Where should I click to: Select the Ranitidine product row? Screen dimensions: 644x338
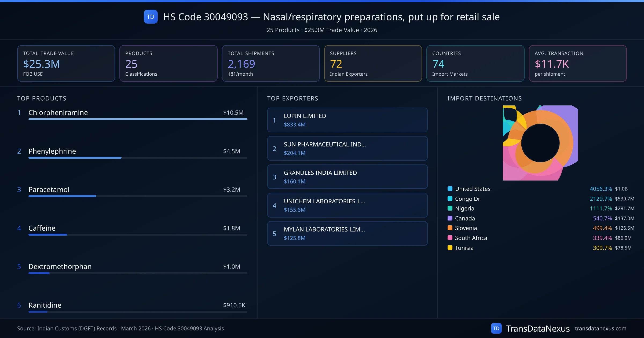coord(131,305)
